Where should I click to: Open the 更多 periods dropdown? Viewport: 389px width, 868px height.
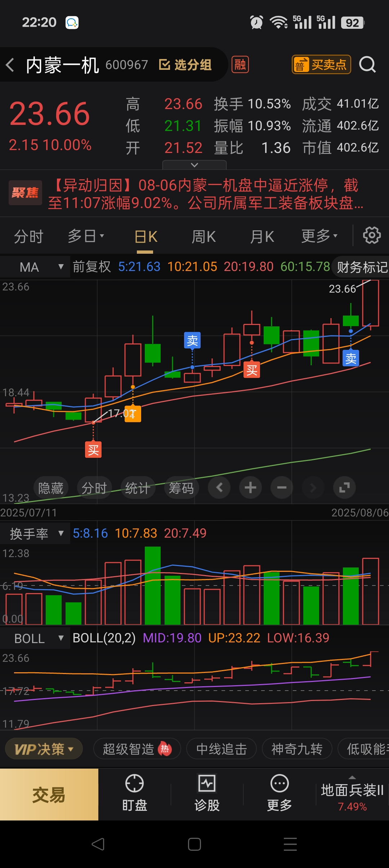[x=319, y=236]
